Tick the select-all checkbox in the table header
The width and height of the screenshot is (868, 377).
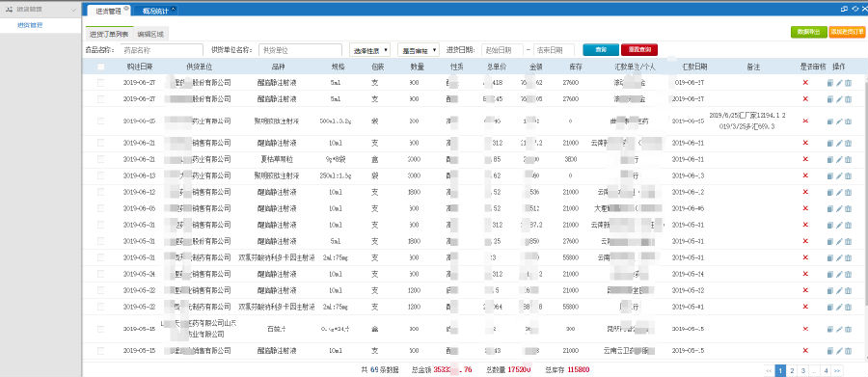pos(100,67)
